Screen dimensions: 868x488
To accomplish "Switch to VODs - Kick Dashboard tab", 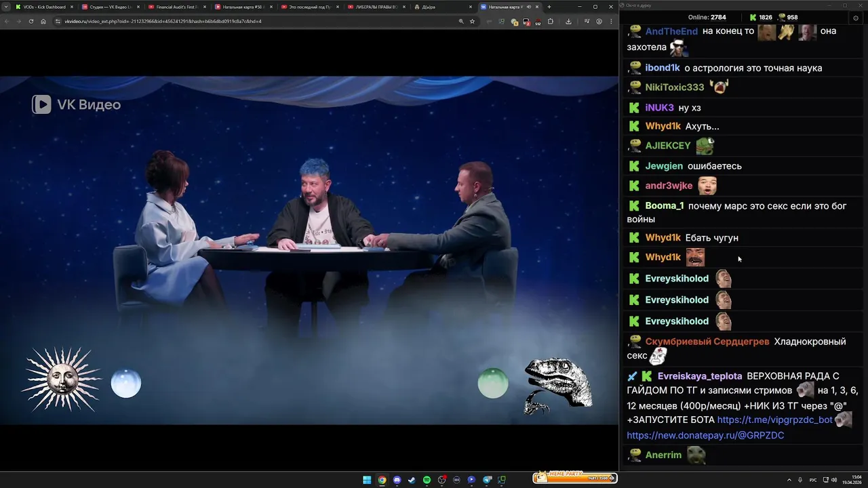I will point(44,7).
